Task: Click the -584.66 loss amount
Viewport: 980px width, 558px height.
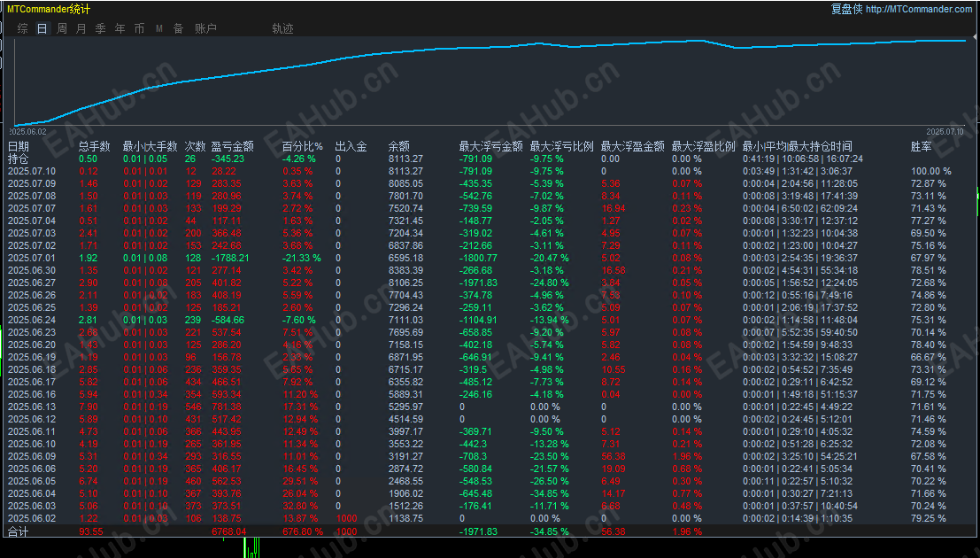Action: tap(228, 320)
